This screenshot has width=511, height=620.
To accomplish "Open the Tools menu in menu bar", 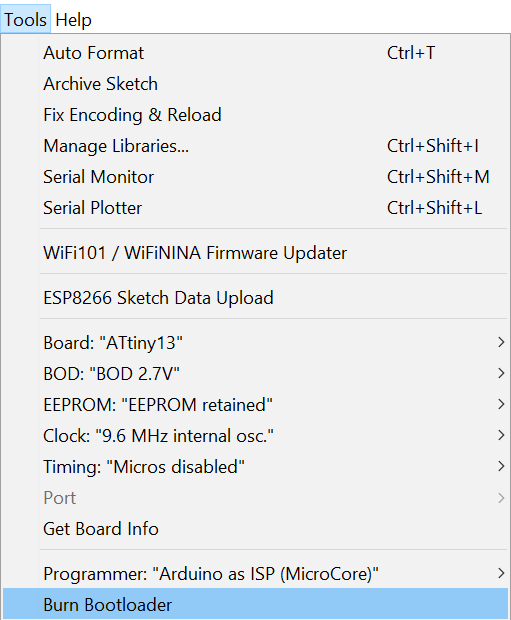I will point(25,19).
